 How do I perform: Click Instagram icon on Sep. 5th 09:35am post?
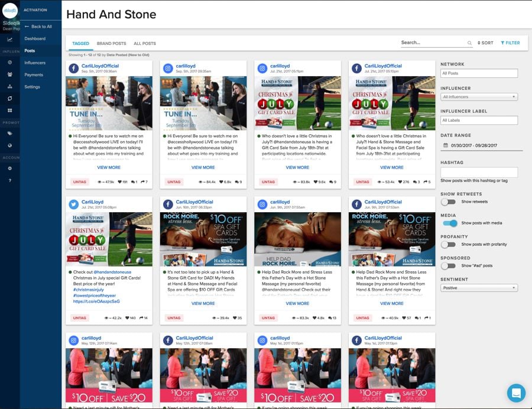(168, 68)
